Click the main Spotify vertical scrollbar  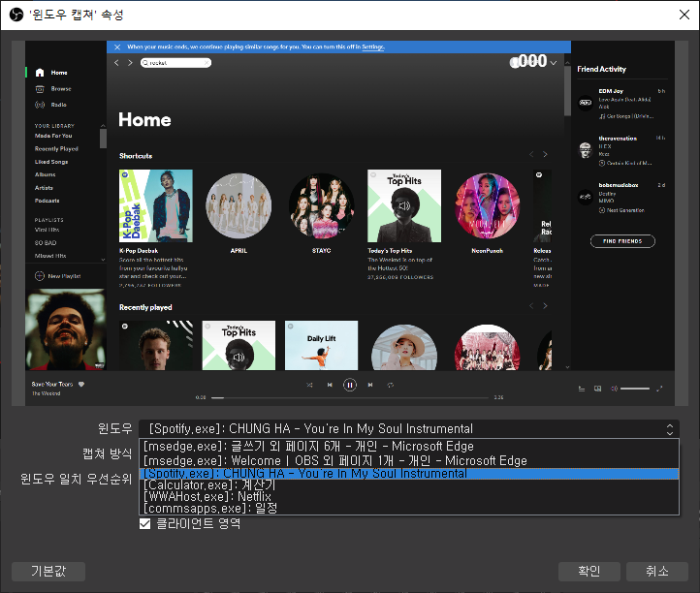pyautogui.click(x=567, y=91)
